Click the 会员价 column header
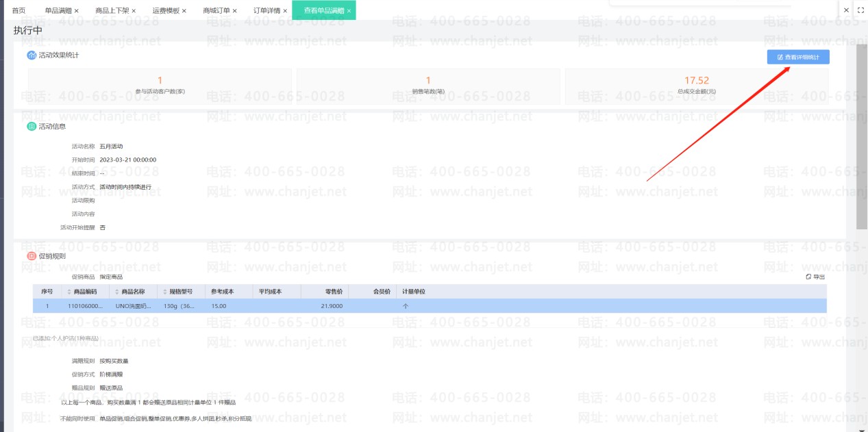The width and height of the screenshot is (868, 432). click(x=372, y=292)
